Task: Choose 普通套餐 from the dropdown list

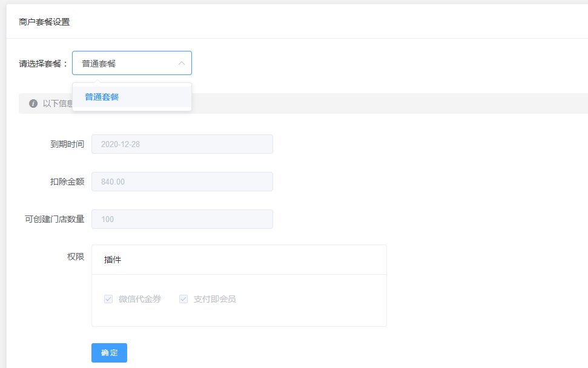Action: pos(102,97)
